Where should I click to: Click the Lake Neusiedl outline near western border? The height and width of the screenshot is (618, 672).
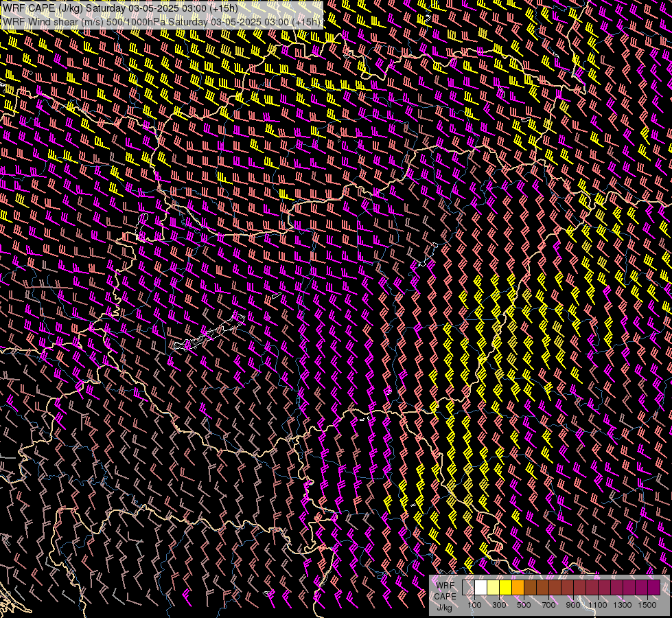point(141,227)
